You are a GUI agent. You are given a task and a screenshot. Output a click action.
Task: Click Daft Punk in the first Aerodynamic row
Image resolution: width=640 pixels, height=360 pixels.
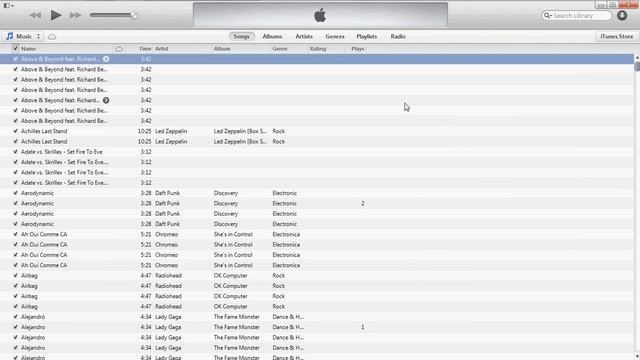[x=167, y=193]
